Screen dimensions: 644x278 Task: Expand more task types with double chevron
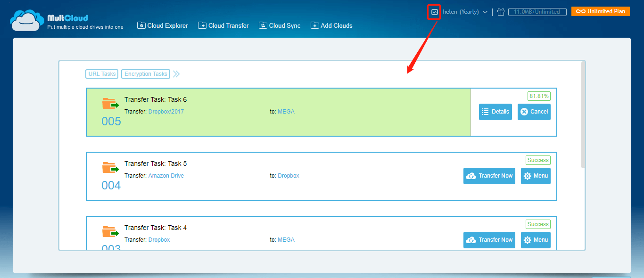pos(176,74)
